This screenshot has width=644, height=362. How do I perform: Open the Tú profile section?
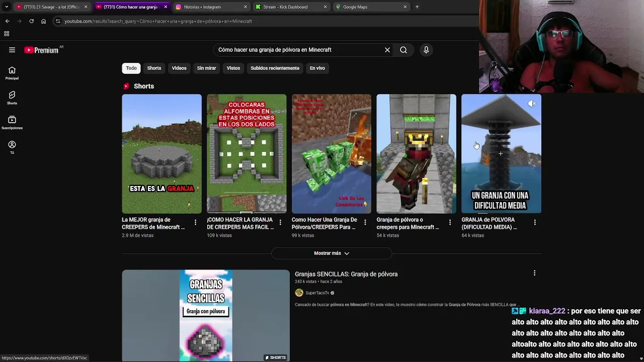tap(12, 147)
